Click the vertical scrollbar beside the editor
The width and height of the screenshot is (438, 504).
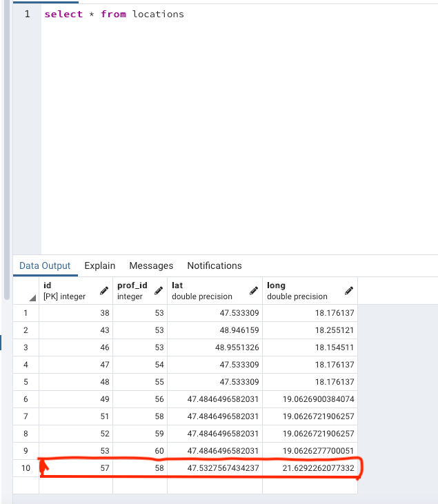pos(7,151)
